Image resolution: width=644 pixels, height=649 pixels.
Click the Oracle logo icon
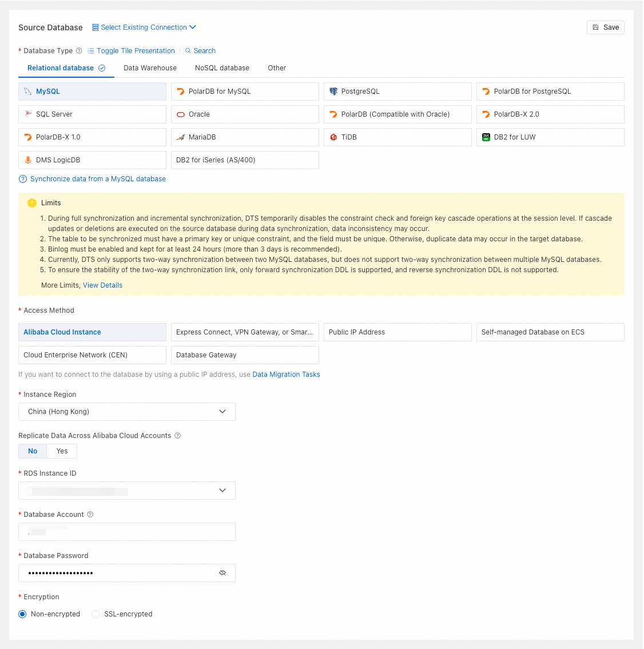coord(181,115)
